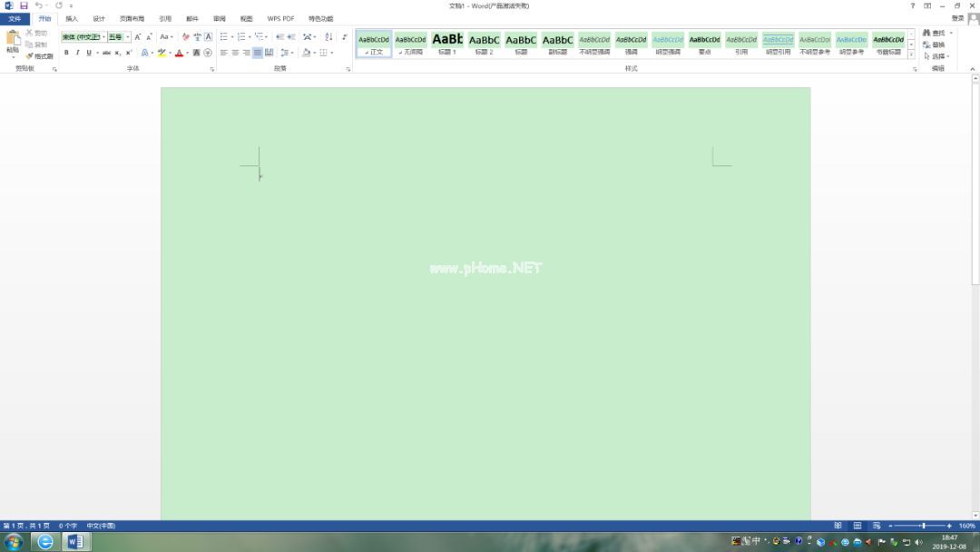
Task: Click the 查找 find button
Action: tap(935, 33)
